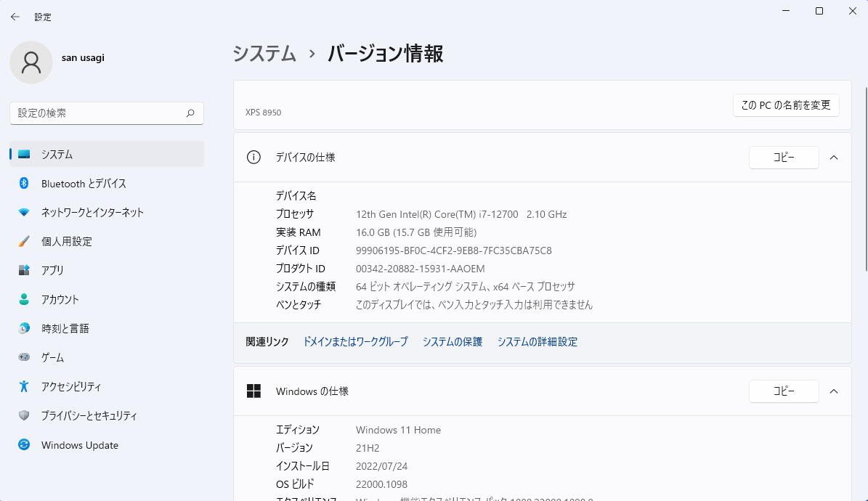Collapse the デバイスの仕様 section chevron

[x=834, y=158]
